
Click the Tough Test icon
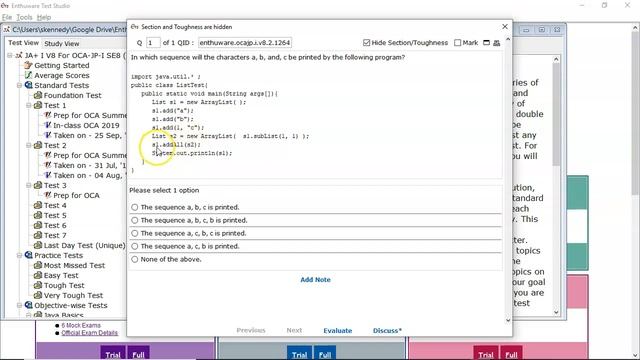[x=38, y=285]
